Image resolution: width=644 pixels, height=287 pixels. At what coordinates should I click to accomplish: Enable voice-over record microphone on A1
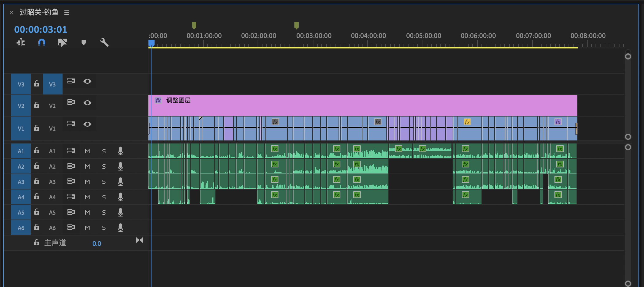point(121,151)
